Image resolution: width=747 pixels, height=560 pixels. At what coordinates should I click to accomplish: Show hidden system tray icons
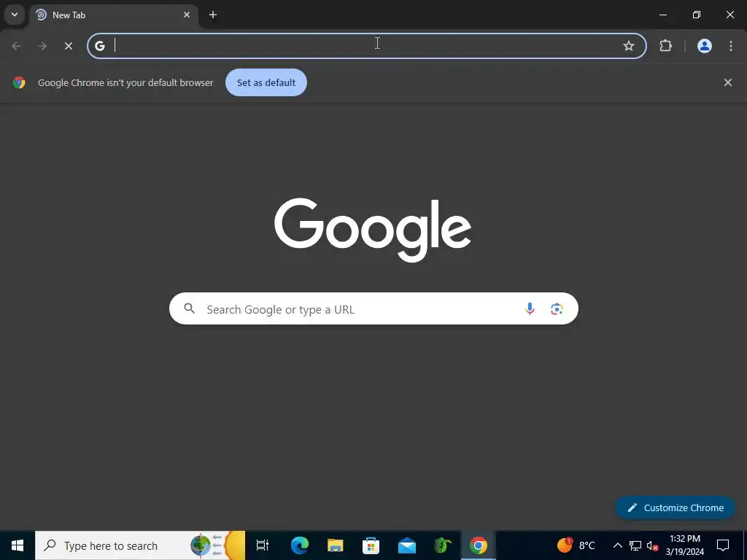pos(617,545)
